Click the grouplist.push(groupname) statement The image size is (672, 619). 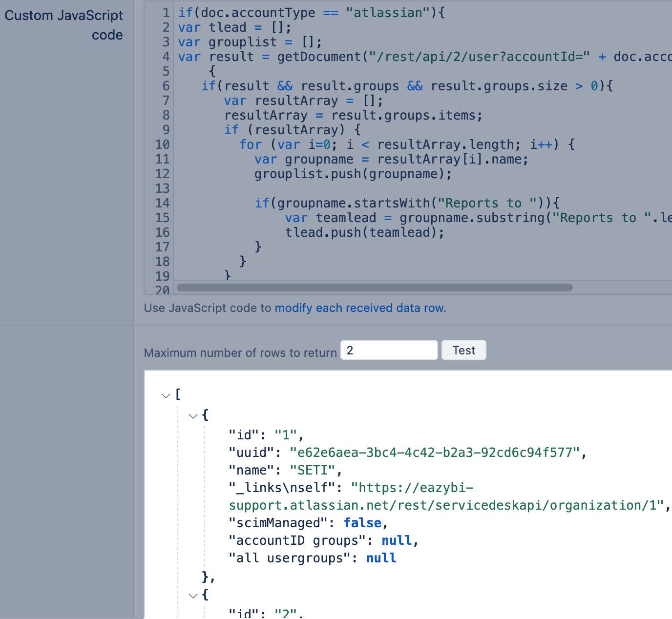pos(353,174)
